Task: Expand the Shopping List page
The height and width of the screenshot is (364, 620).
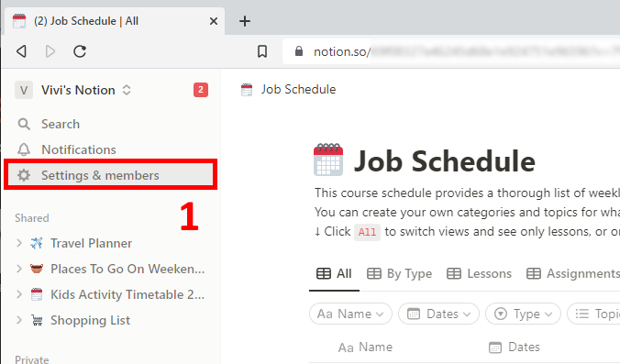Action: (18, 320)
